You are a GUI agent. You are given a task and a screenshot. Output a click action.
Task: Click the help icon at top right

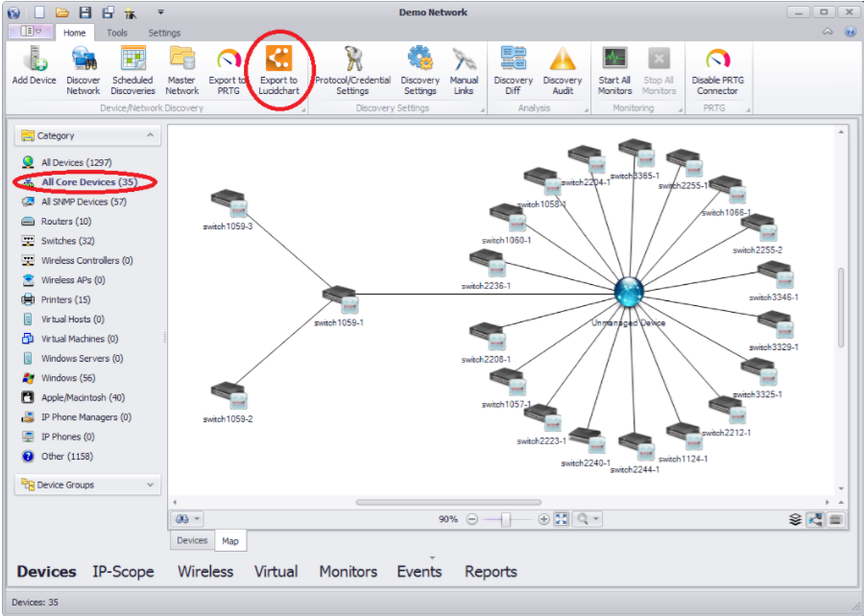click(x=851, y=32)
